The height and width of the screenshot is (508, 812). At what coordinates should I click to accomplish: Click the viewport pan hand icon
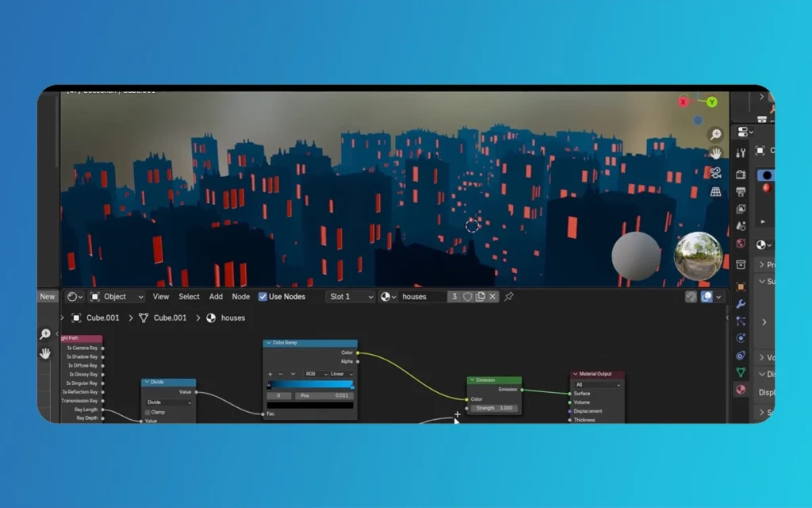click(x=716, y=153)
